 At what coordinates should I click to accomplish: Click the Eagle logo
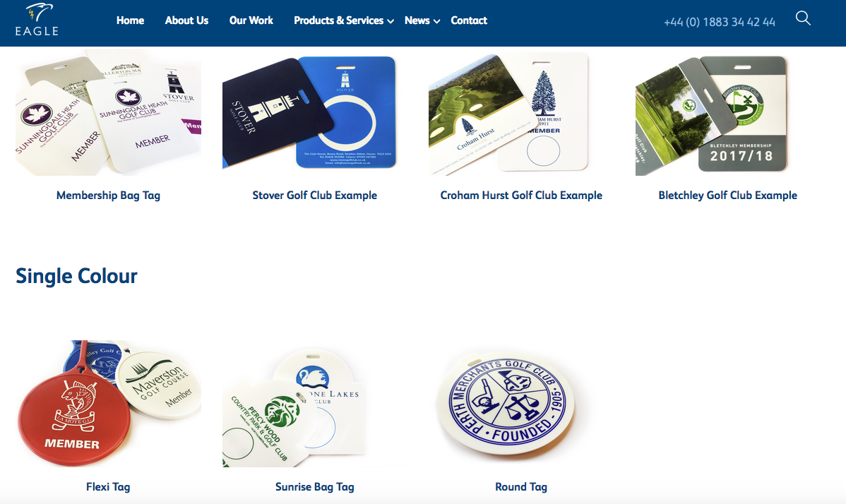(x=37, y=20)
